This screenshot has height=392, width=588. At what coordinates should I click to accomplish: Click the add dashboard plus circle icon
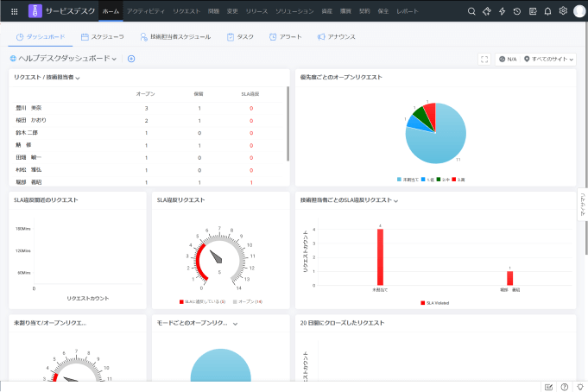[x=131, y=59]
